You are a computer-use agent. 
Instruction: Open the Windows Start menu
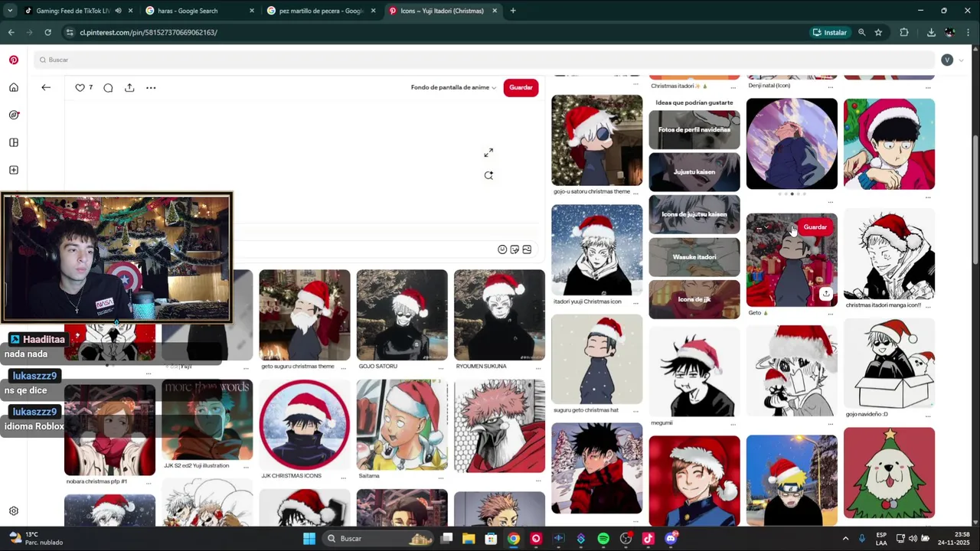coord(309,539)
